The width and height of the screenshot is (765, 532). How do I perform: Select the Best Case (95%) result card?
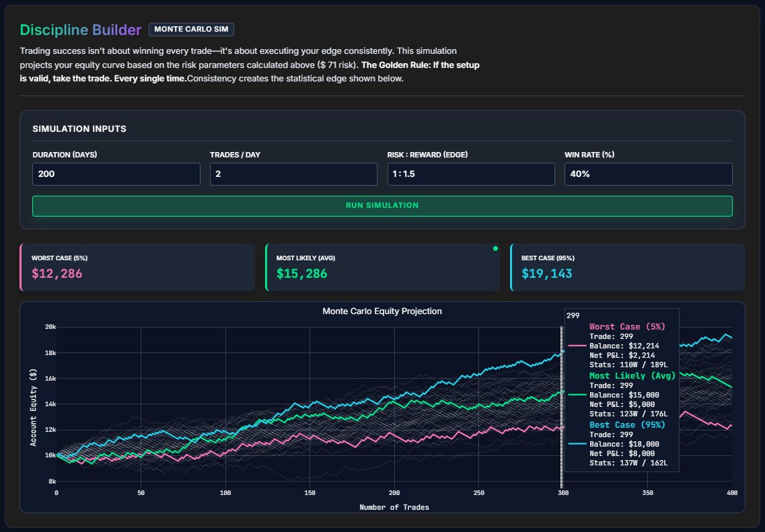point(627,268)
